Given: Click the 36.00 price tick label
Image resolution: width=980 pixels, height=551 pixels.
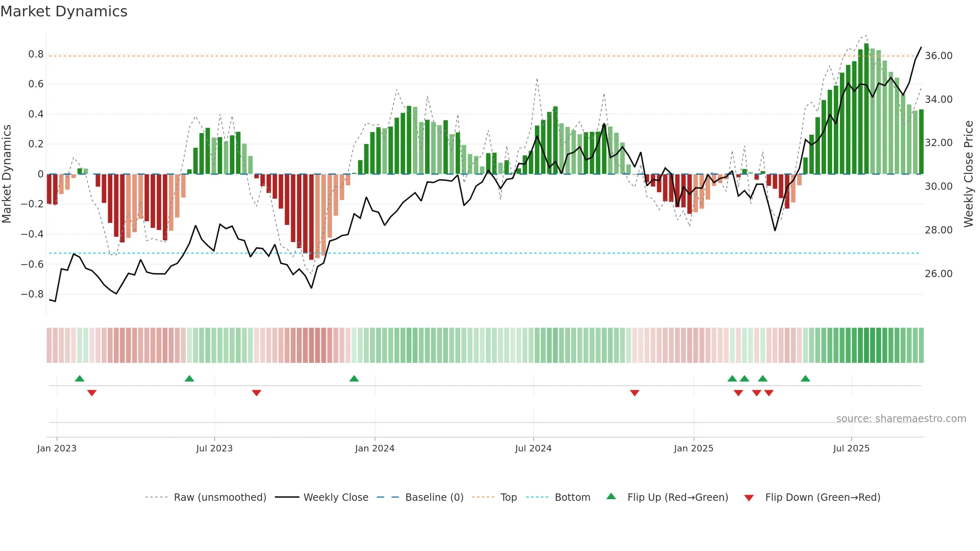Looking at the screenshot, I should [x=939, y=56].
